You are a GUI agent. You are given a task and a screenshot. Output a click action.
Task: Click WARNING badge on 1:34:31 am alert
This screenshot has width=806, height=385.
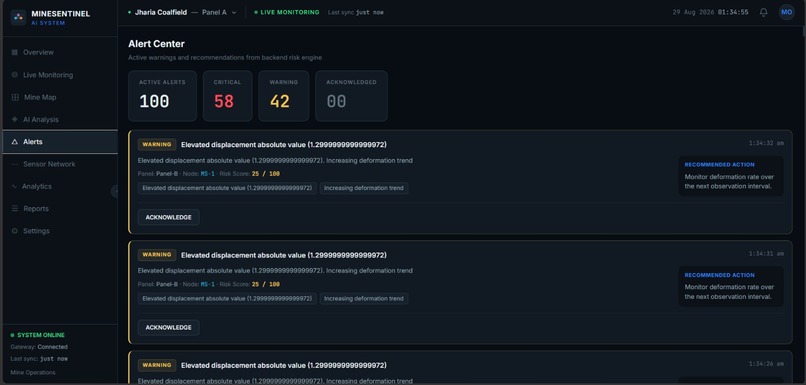coord(157,255)
